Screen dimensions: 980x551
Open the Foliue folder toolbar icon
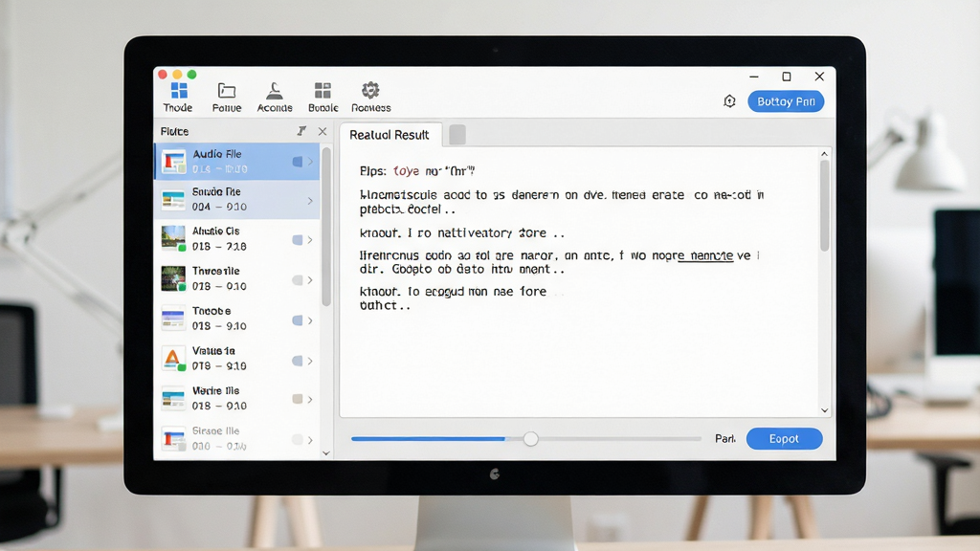(226, 91)
